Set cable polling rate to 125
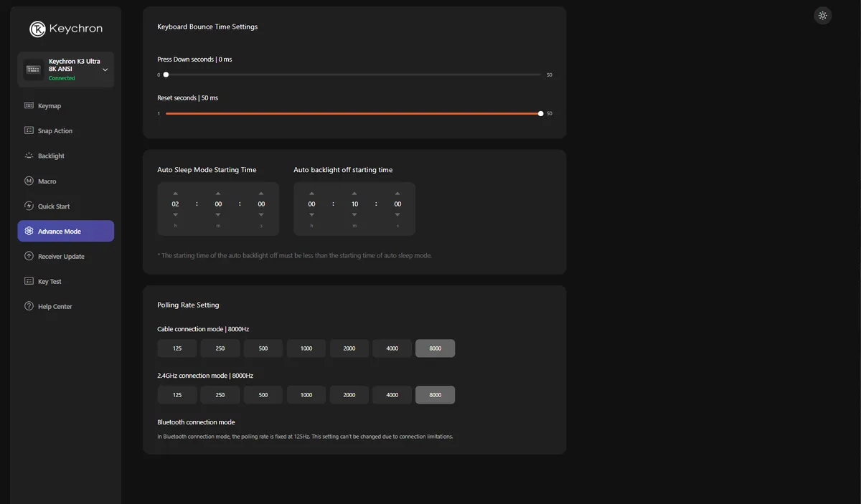The width and height of the screenshot is (861, 504). point(177,348)
